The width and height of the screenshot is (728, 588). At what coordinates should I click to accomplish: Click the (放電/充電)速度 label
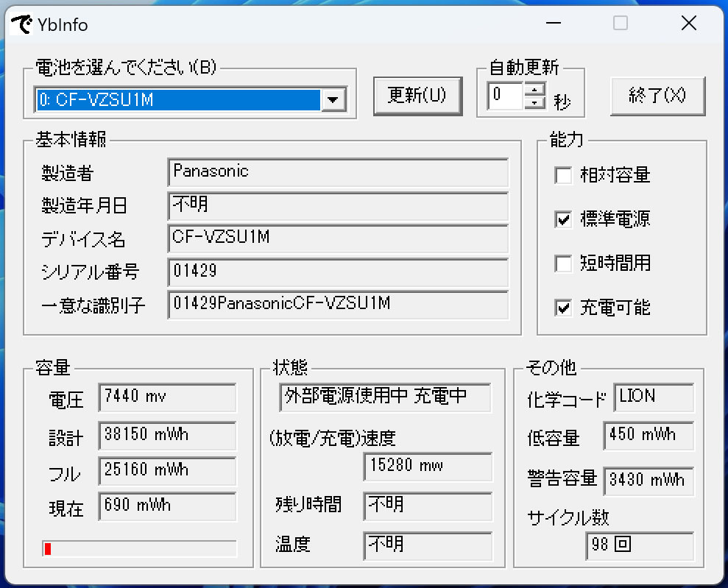(x=333, y=438)
